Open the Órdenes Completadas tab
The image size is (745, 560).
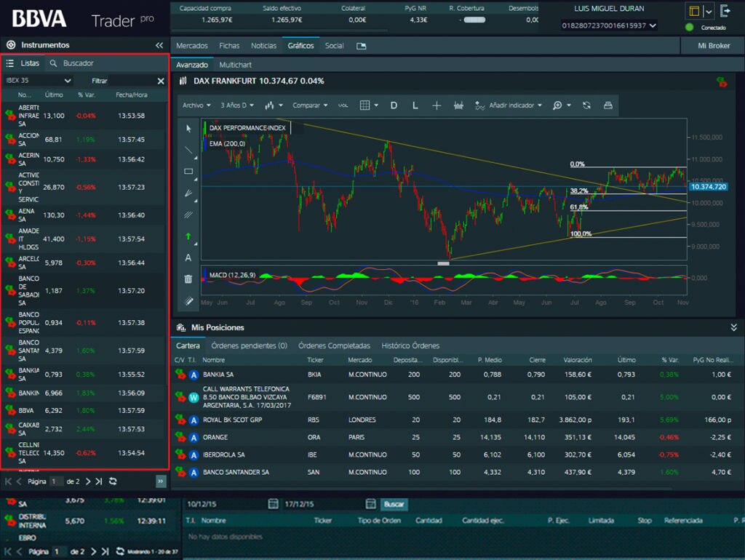point(333,345)
